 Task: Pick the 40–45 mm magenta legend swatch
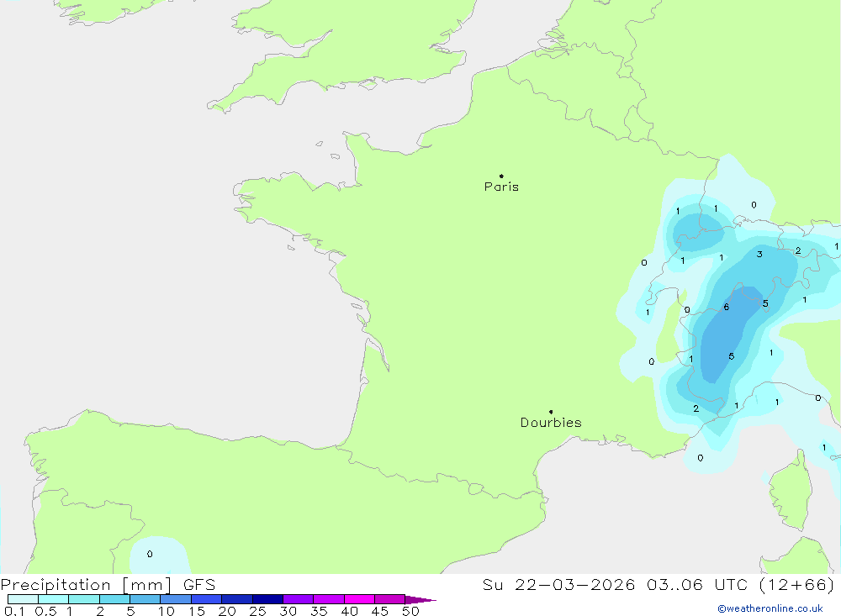359,599
